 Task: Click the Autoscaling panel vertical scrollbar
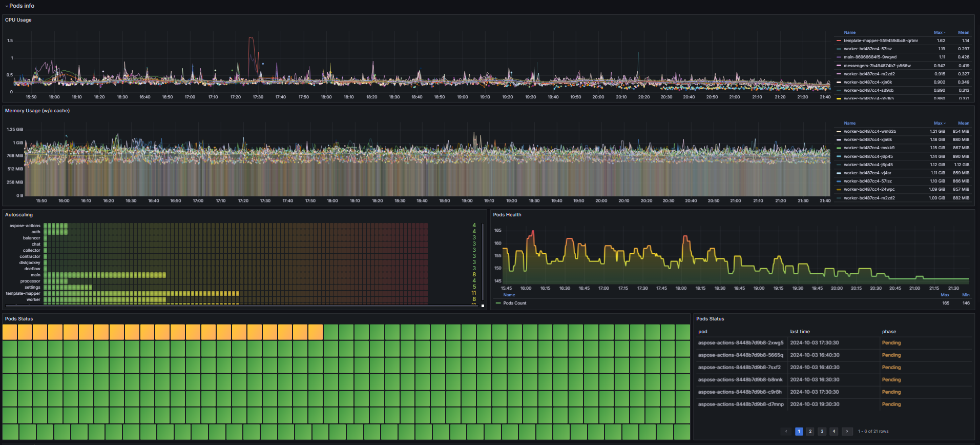(x=483, y=261)
